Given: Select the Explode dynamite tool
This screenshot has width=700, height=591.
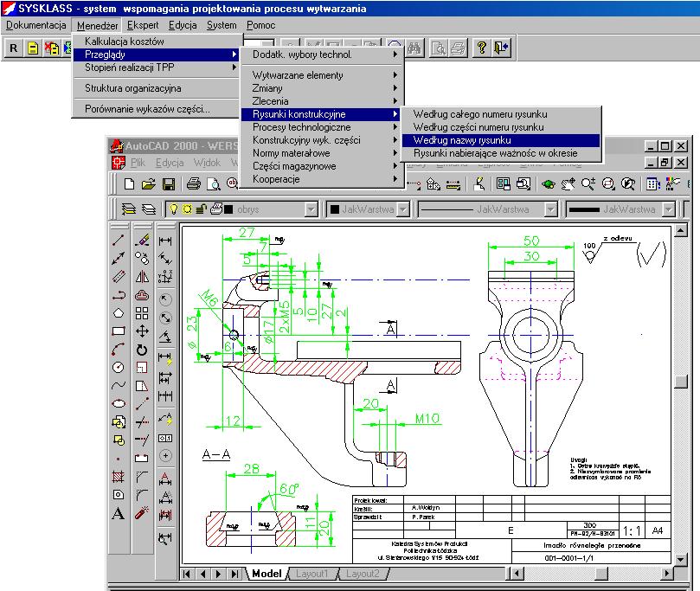Looking at the screenshot, I should 142,513.
